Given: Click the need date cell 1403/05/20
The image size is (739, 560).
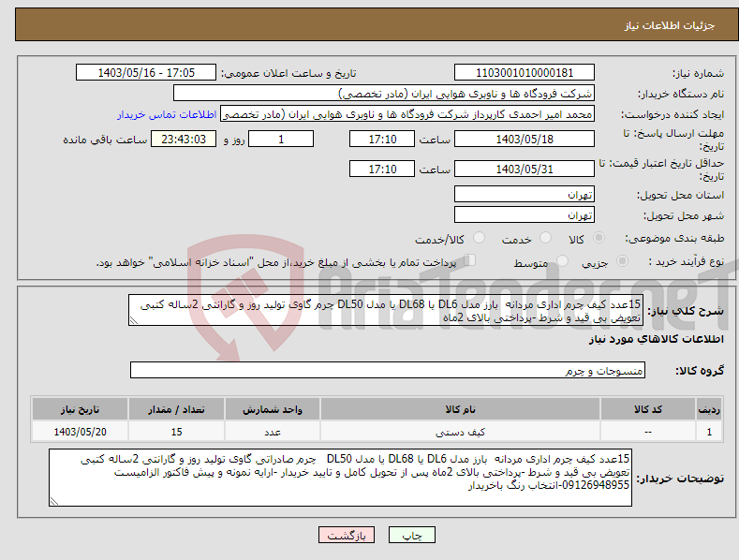Looking at the screenshot, I should coord(81,432).
